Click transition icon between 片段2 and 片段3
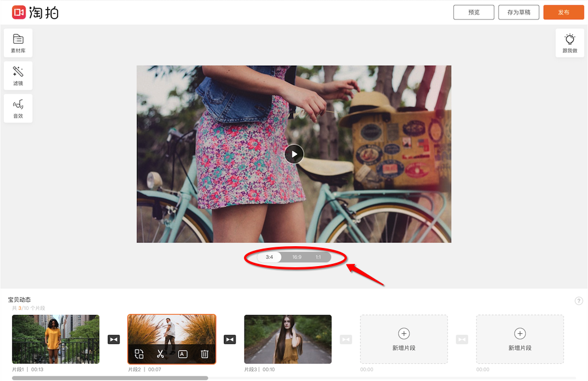This screenshot has height=381, width=588. (230, 339)
